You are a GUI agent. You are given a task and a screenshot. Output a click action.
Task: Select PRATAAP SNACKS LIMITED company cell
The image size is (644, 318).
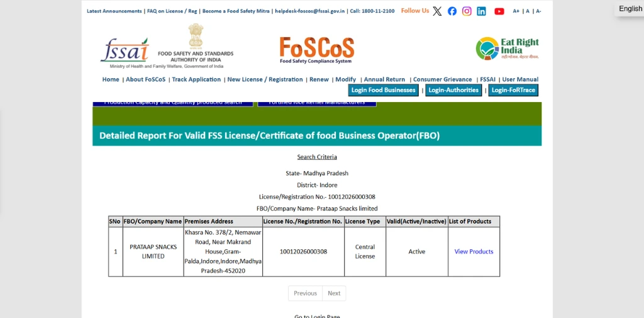[x=153, y=251]
